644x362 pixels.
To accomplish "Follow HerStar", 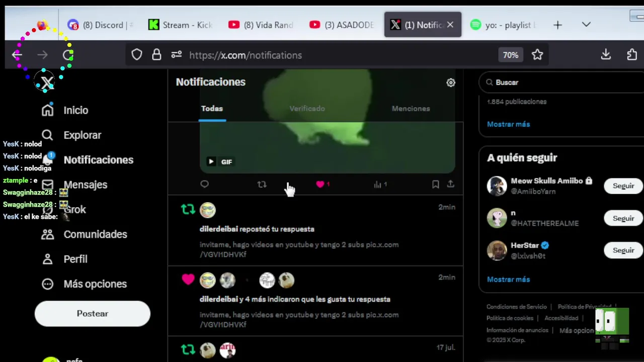I will pos(623,250).
